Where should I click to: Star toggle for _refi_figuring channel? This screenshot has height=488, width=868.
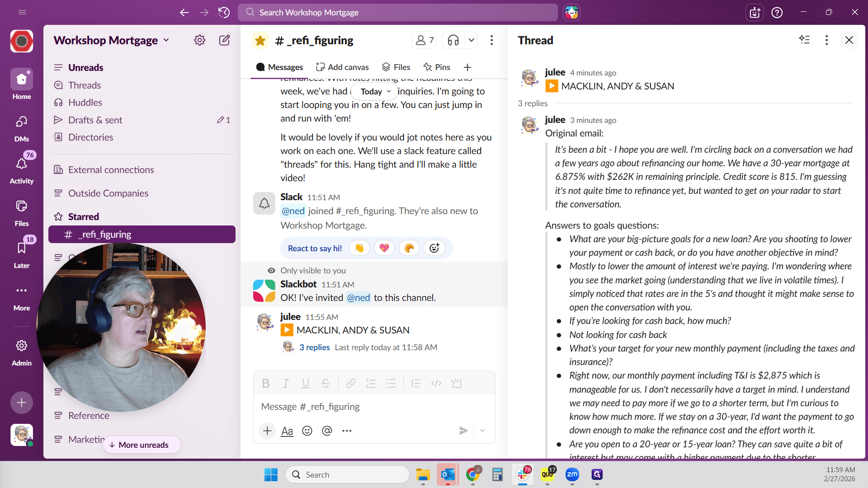point(260,41)
